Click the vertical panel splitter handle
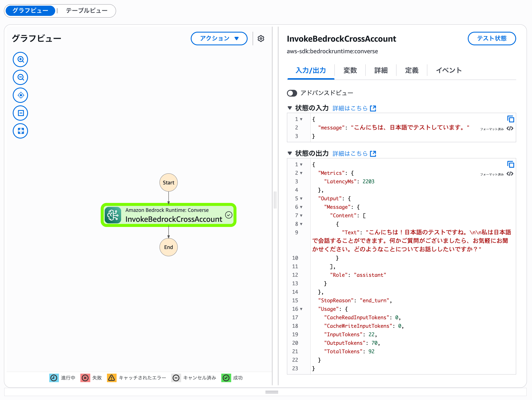Image resolution: width=532 pixels, height=400 pixels. (x=275, y=200)
